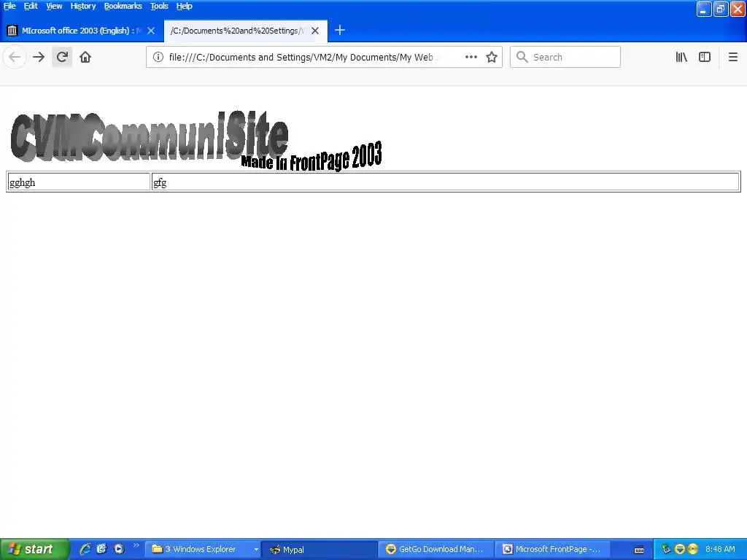Open the hamburger application menu
This screenshot has height=560, width=747.
coord(733,57)
